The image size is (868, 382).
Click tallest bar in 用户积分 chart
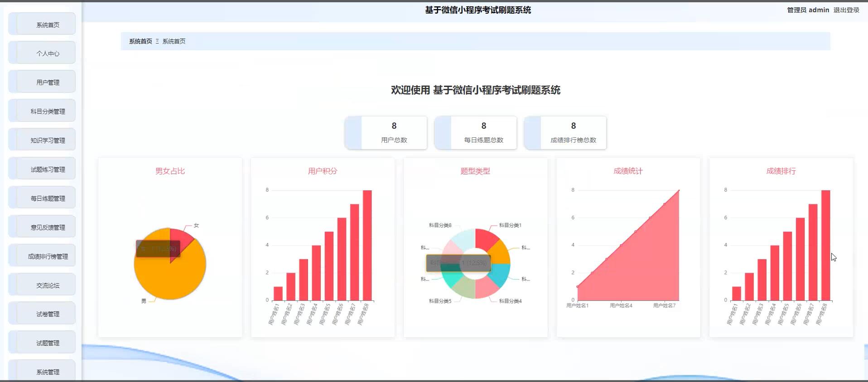coord(367,245)
